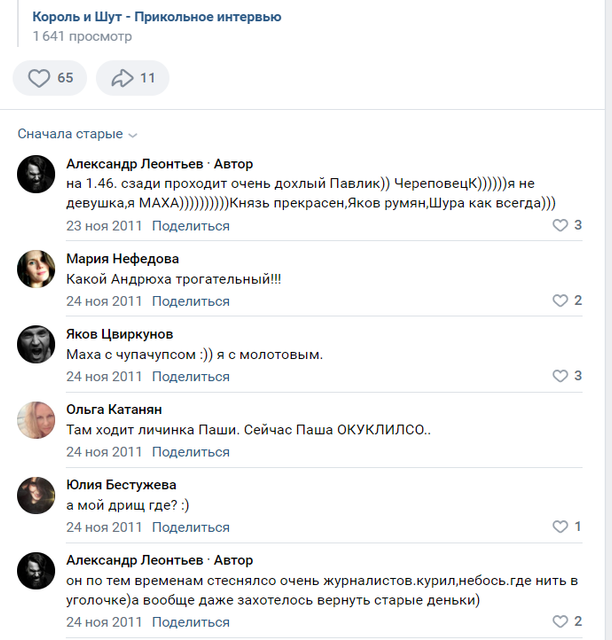Click Поделиться under Ольга Катанян's comment

pyautogui.click(x=191, y=452)
